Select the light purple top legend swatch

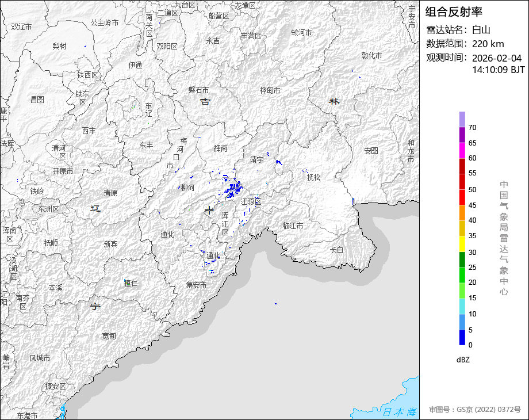click(x=462, y=119)
